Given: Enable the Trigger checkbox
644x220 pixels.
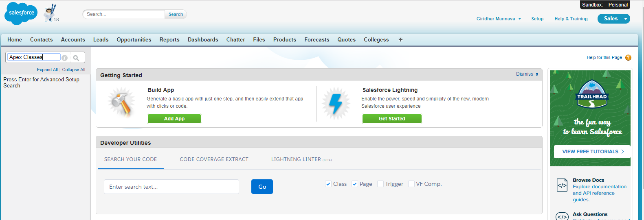Looking at the screenshot, I should pos(380,184).
